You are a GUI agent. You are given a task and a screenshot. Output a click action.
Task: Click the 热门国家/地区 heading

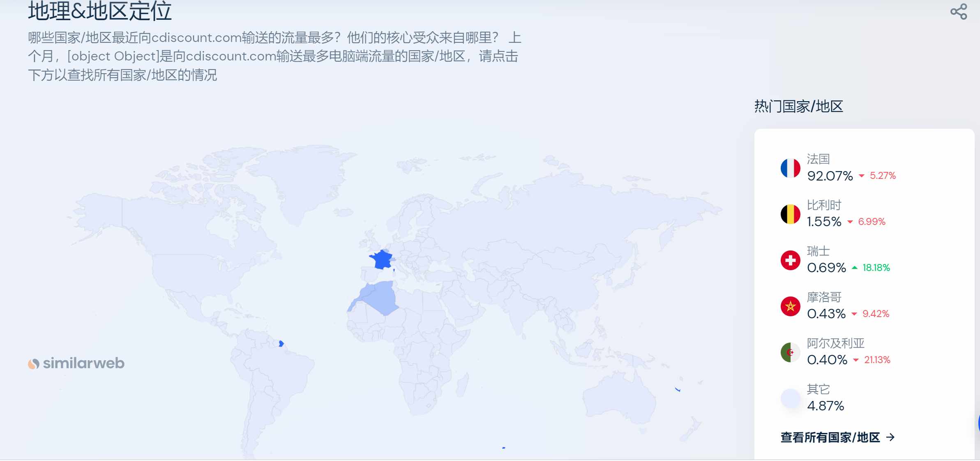click(798, 107)
